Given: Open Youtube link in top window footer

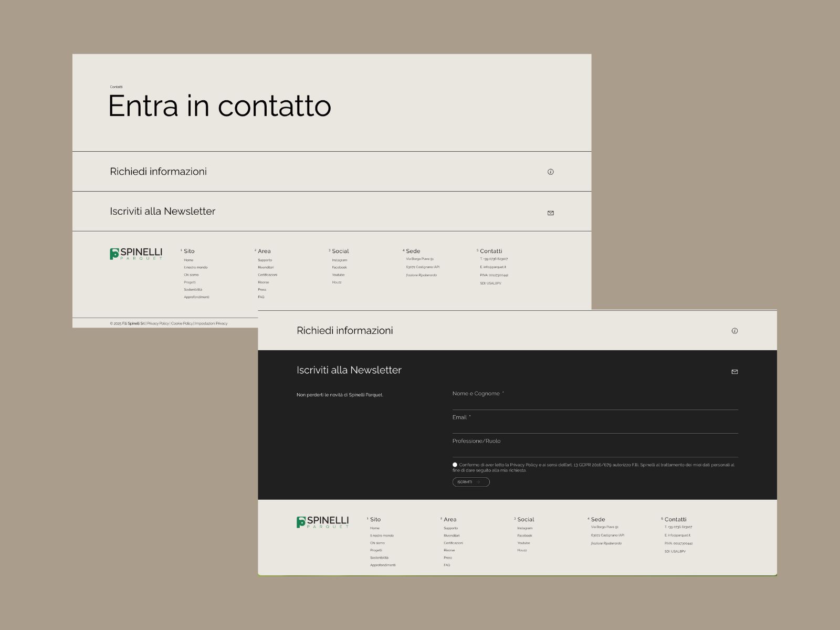Looking at the screenshot, I should click(x=338, y=275).
